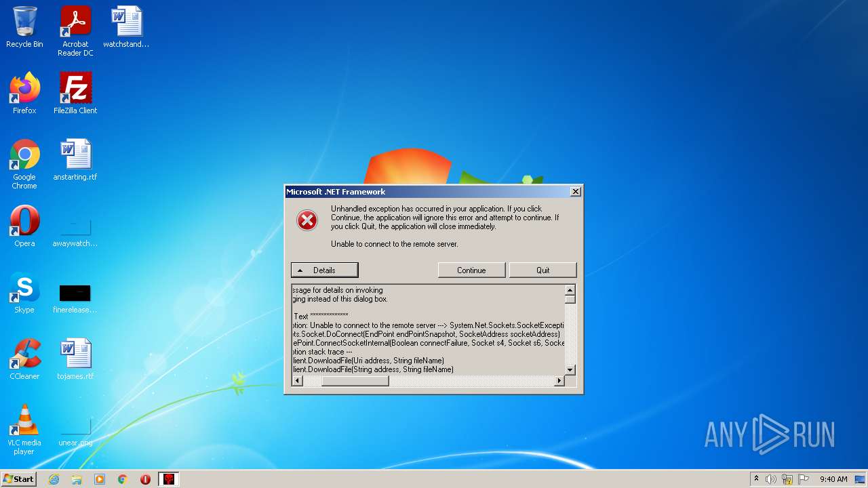This screenshot has height=488, width=868.
Task: Open the volume speaker tray icon
Action: (771, 479)
